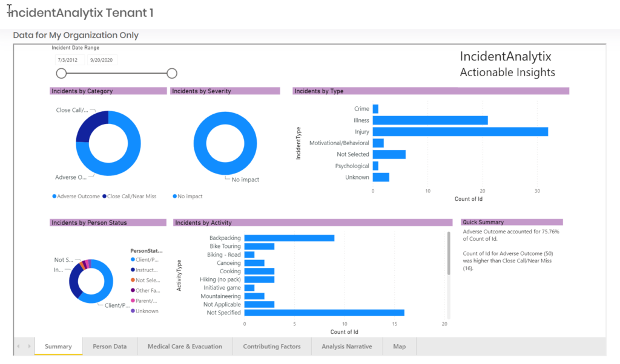Screen dimensions: 620x364
Task: Select the Not Applicable activity bar
Action: (x=259, y=304)
